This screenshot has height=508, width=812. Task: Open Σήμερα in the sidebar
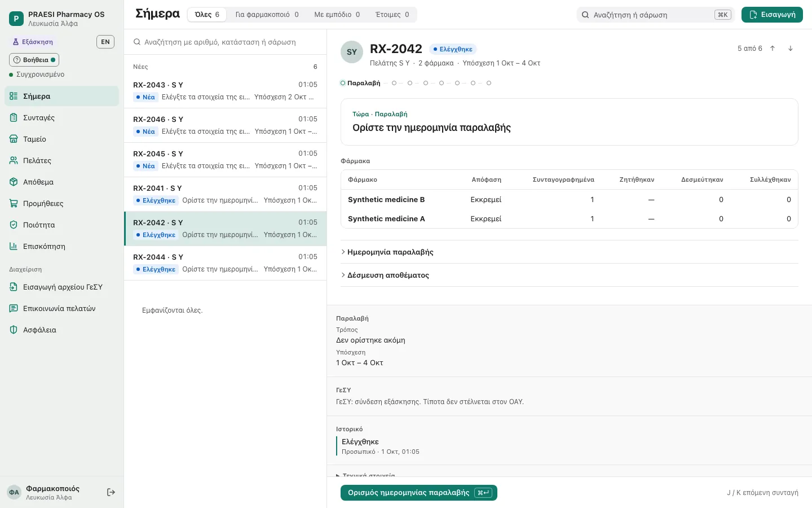(62, 96)
